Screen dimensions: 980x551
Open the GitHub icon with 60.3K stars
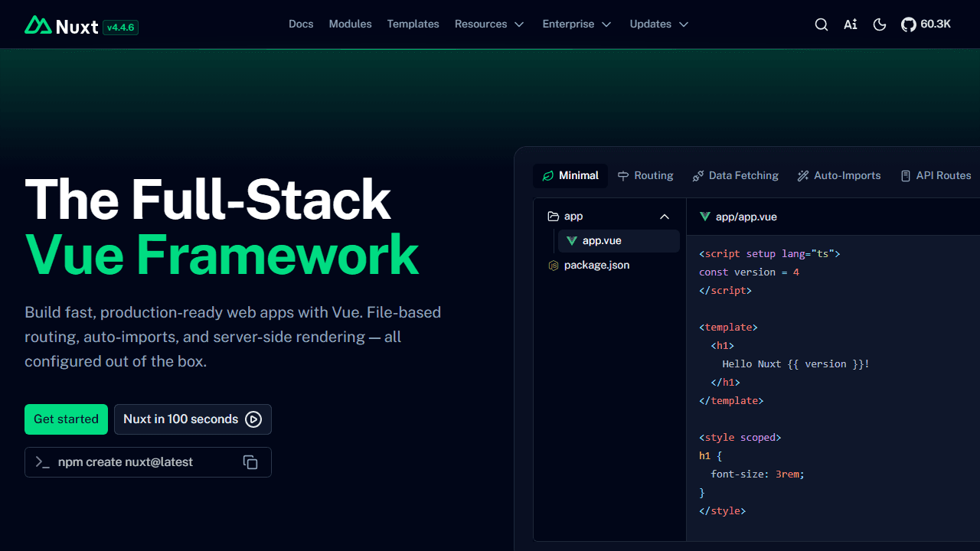tap(909, 24)
